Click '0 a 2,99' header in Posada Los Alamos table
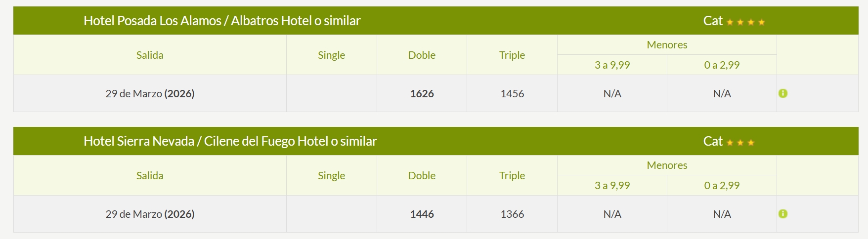 coord(722,65)
